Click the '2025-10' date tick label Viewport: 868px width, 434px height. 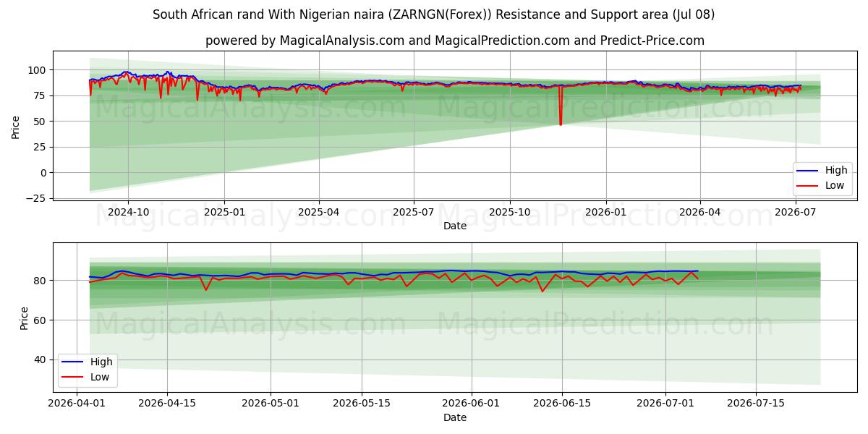point(510,212)
